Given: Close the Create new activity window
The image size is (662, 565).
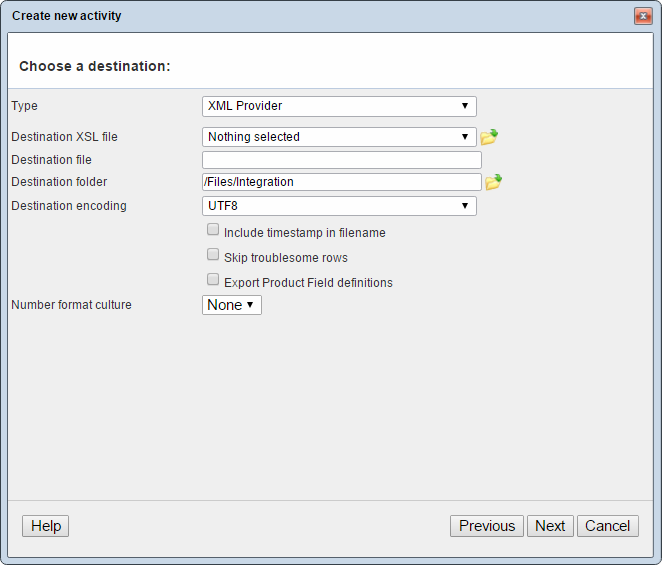Looking at the screenshot, I should pyautogui.click(x=642, y=16).
